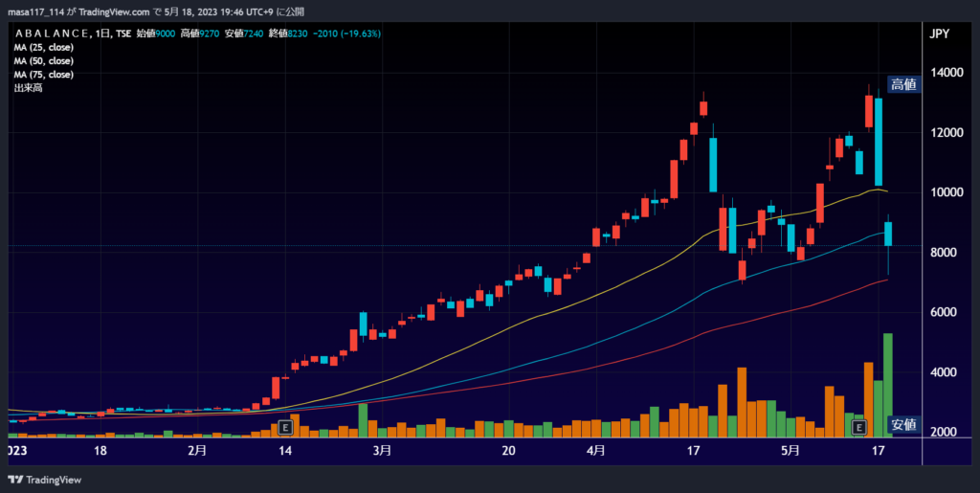This screenshot has width=980, height=493.
Task: Select the MA (50, close) indicator legend
Action: 44,61
